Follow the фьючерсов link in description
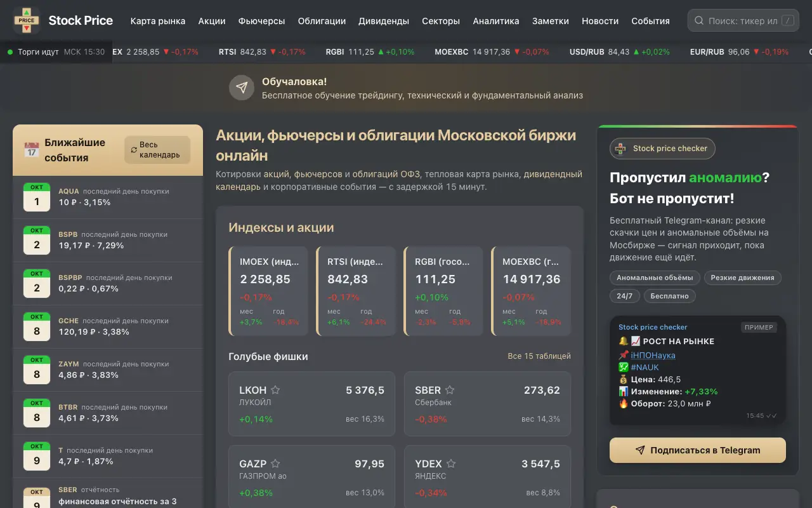The image size is (812, 508). coord(318,174)
